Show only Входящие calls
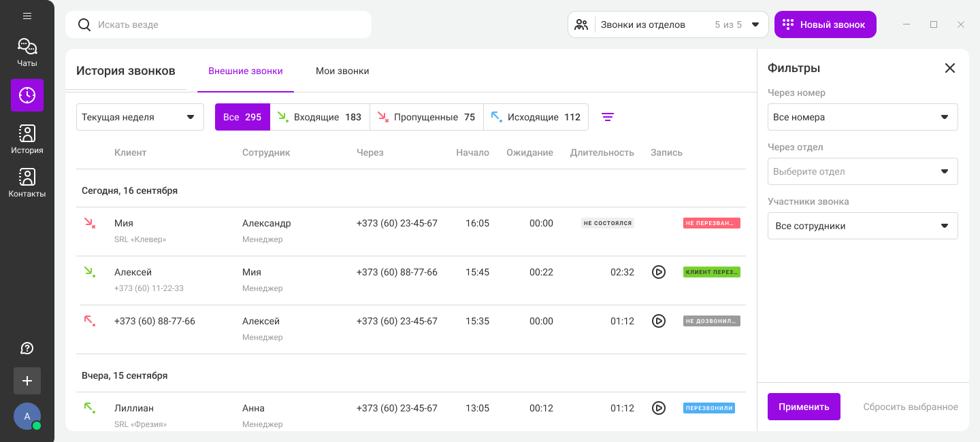The height and width of the screenshot is (442, 980). [320, 117]
